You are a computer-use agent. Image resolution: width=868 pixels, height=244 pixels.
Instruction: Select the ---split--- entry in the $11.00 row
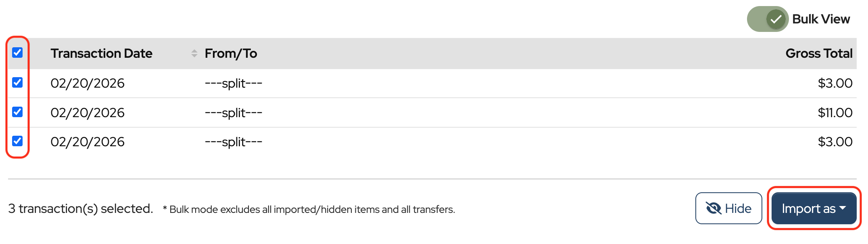coord(234,113)
